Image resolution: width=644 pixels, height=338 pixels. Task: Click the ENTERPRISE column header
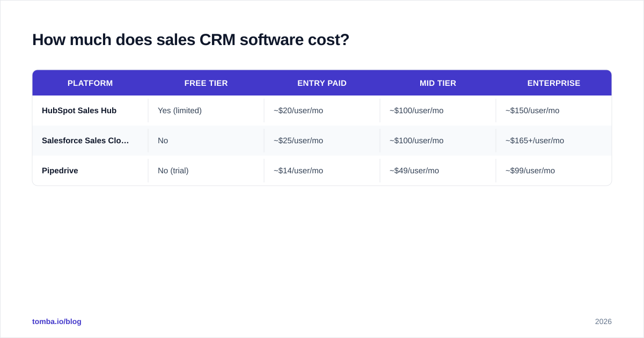pyautogui.click(x=554, y=83)
